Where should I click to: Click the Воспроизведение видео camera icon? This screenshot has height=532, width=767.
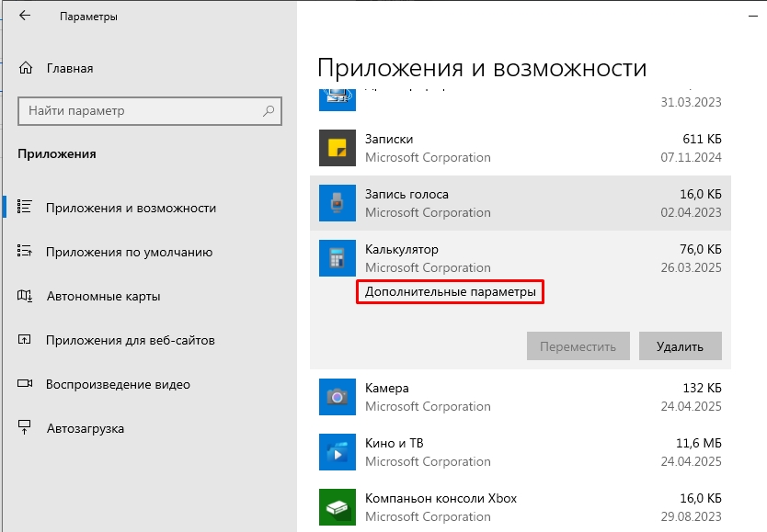pos(25,383)
